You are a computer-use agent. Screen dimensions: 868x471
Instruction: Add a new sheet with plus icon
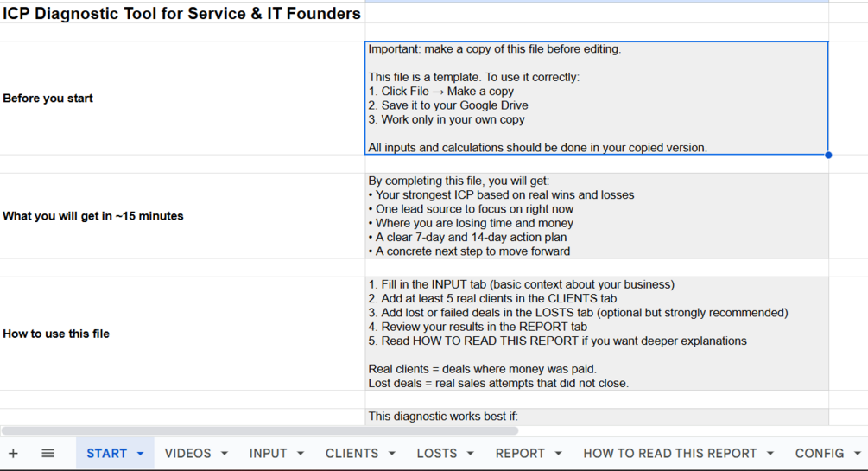(x=13, y=453)
